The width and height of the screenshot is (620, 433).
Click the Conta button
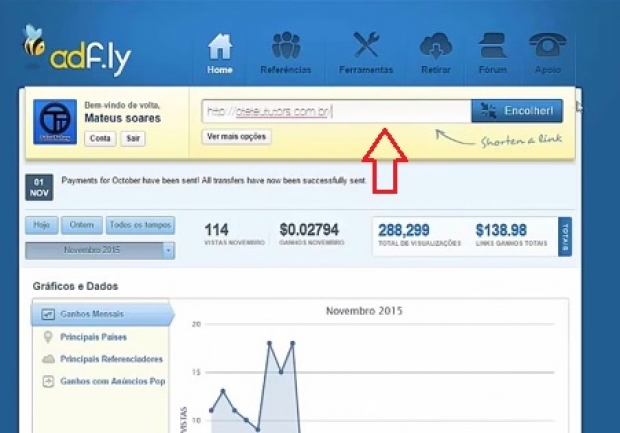click(100, 138)
